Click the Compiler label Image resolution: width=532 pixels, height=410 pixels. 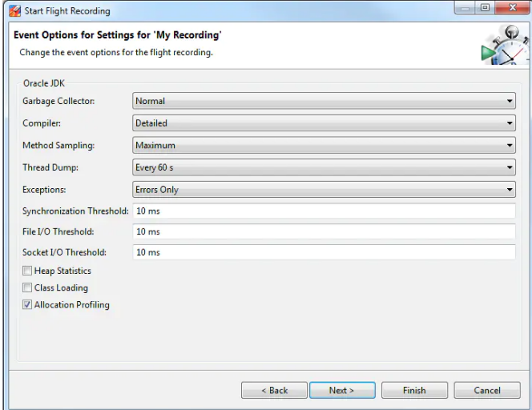pyautogui.click(x=42, y=123)
